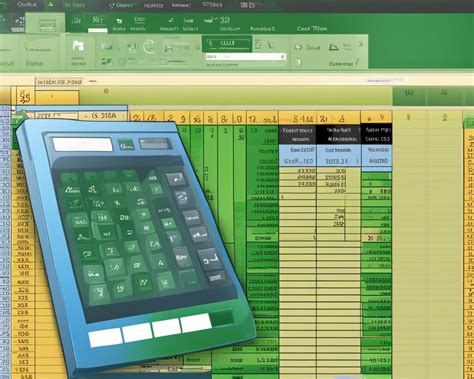This screenshot has width=474, height=379.
Task: Select the first dark green column header at right
Action: point(409,96)
